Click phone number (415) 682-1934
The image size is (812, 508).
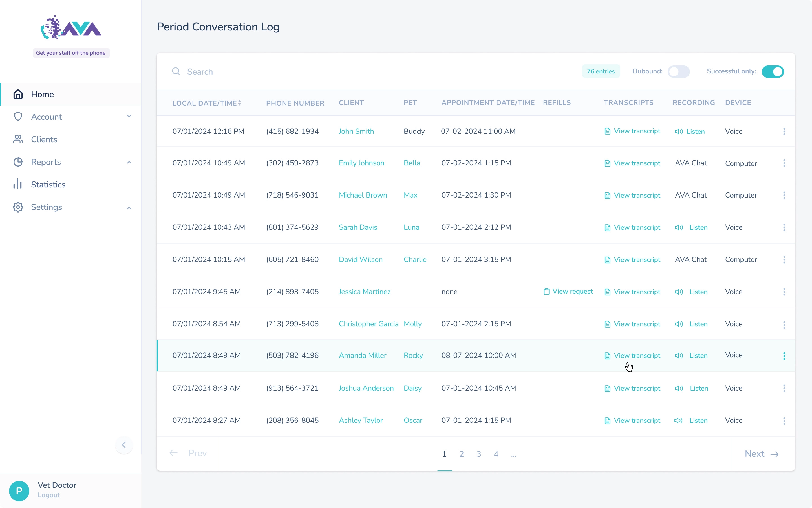tap(292, 131)
